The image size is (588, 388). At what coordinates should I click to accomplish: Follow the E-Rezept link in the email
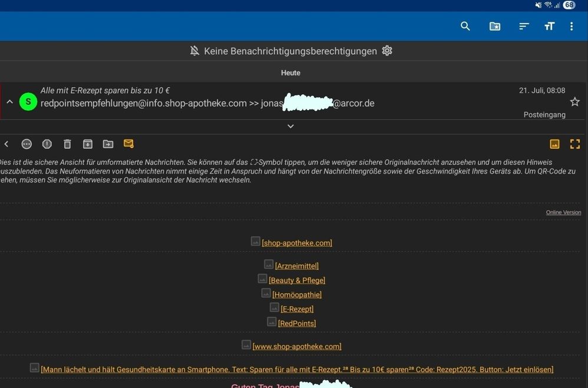[297, 309]
